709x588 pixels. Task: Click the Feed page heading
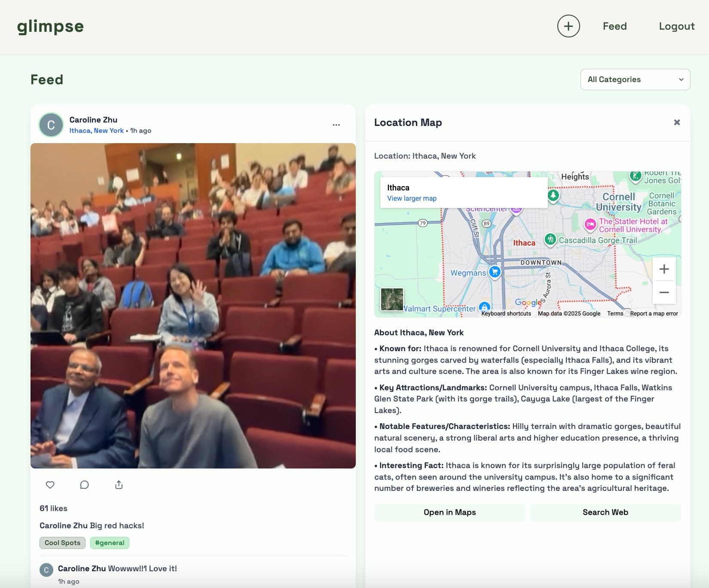point(47,80)
